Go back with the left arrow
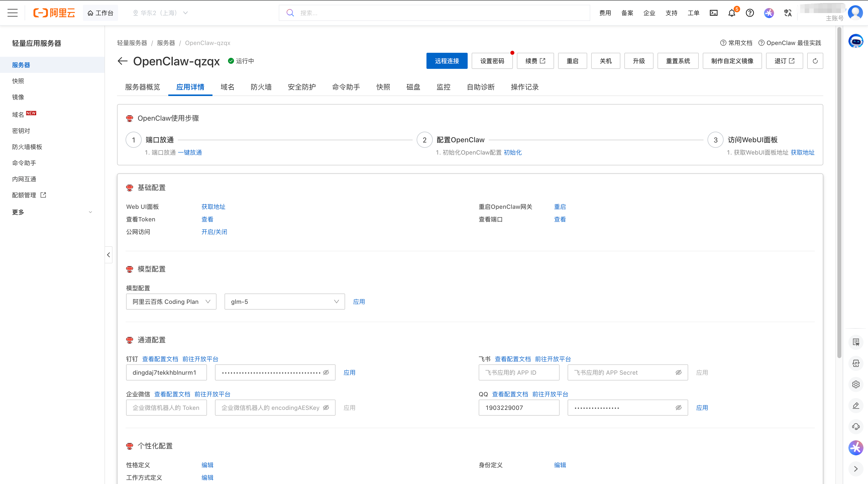 122,61
